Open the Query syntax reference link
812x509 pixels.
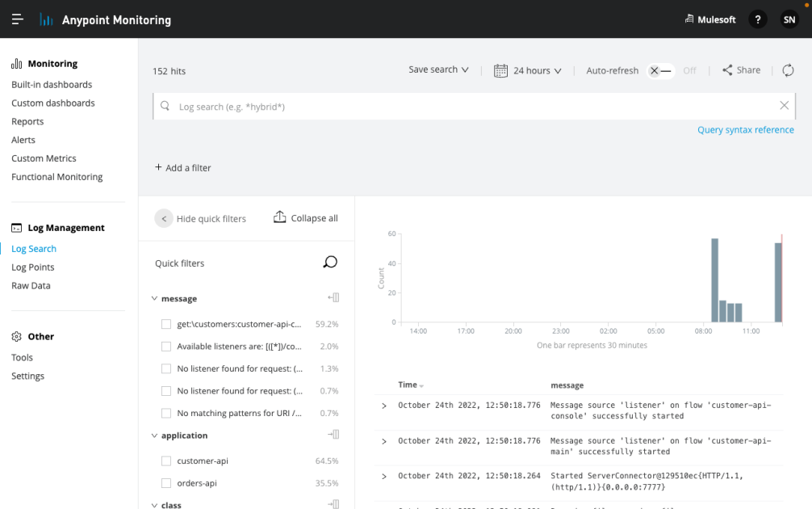pyautogui.click(x=745, y=129)
